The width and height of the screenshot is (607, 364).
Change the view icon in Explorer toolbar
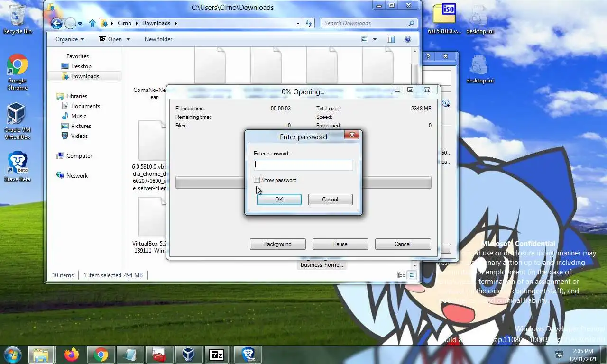[x=365, y=39]
